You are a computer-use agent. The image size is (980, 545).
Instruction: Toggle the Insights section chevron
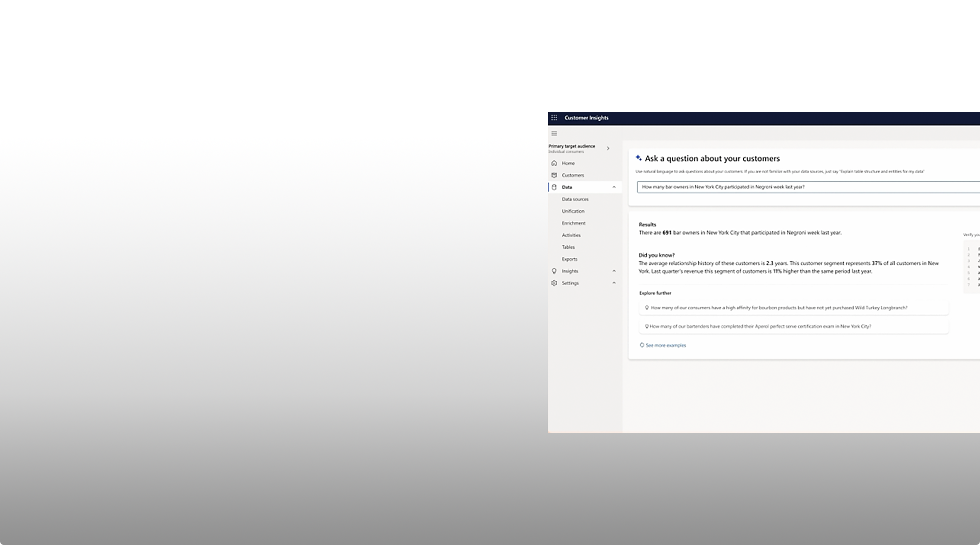614,271
